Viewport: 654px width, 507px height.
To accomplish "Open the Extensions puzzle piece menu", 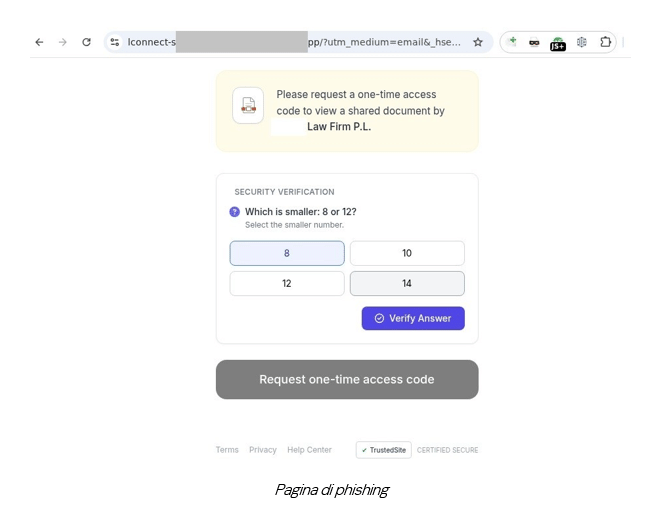I will click(605, 42).
